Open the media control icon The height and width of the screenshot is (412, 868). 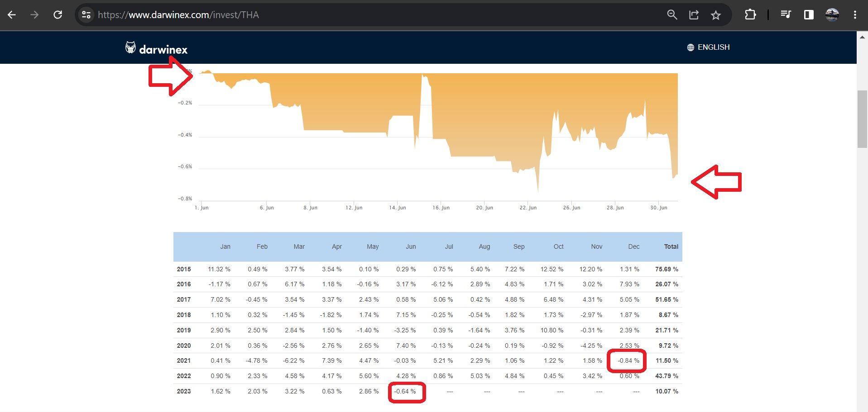786,15
